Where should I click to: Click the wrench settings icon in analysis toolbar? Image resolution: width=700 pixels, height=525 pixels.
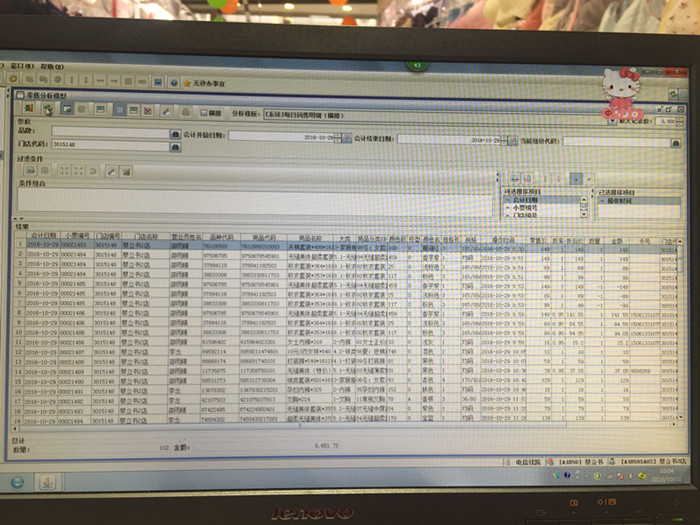pos(167,108)
